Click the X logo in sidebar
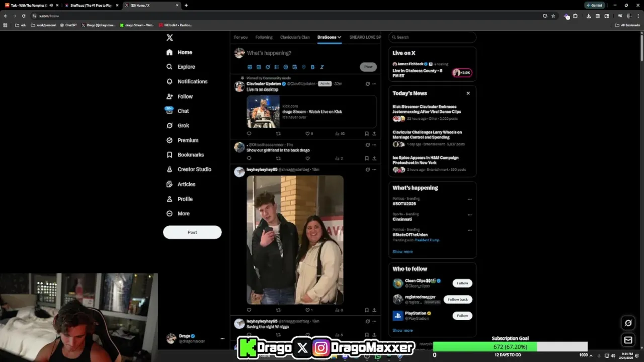This screenshot has height=362, width=644. [x=170, y=38]
